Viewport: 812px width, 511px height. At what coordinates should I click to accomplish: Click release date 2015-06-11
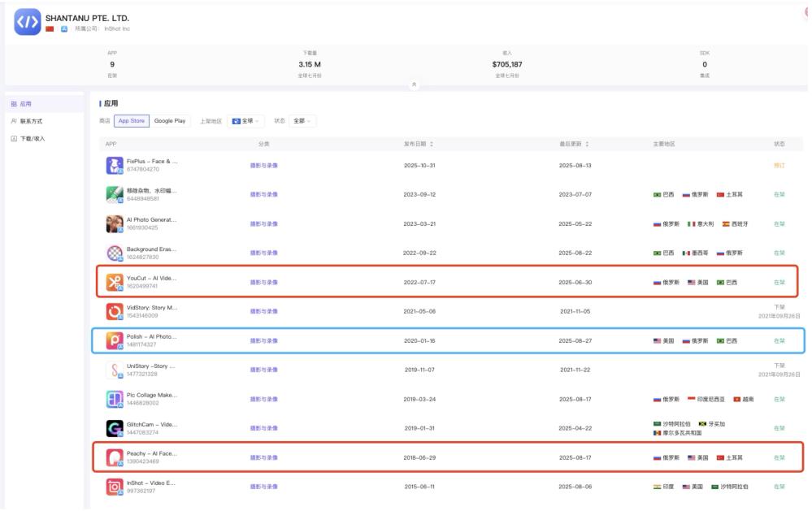coord(419,487)
